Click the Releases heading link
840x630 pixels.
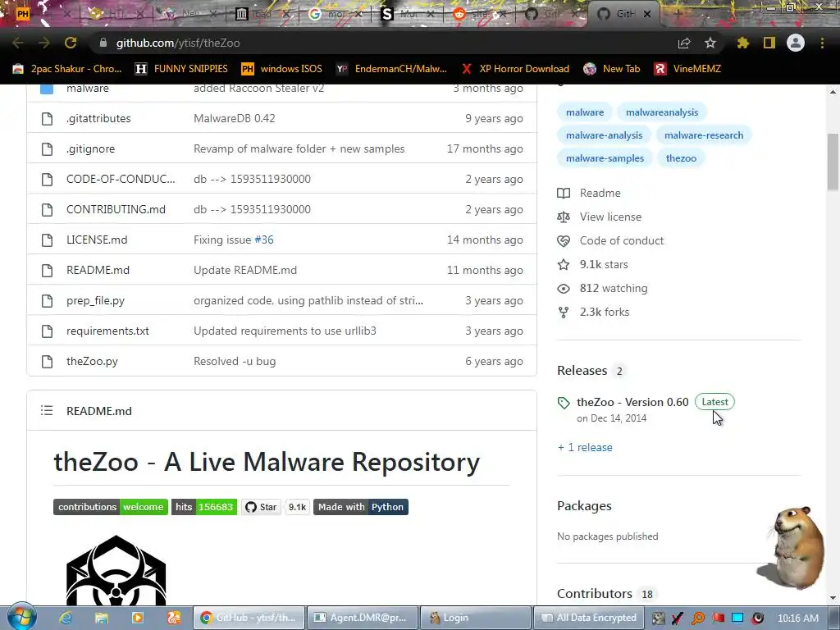(x=582, y=371)
